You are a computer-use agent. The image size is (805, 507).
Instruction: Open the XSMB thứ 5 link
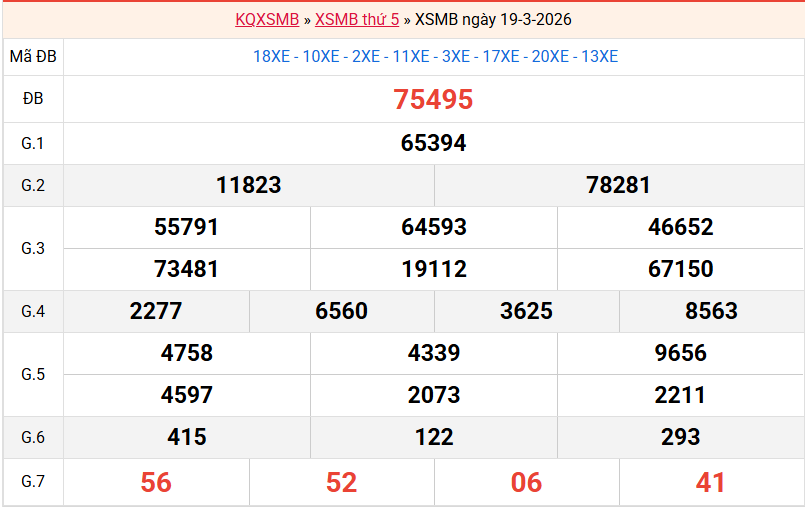tap(357, 19)
